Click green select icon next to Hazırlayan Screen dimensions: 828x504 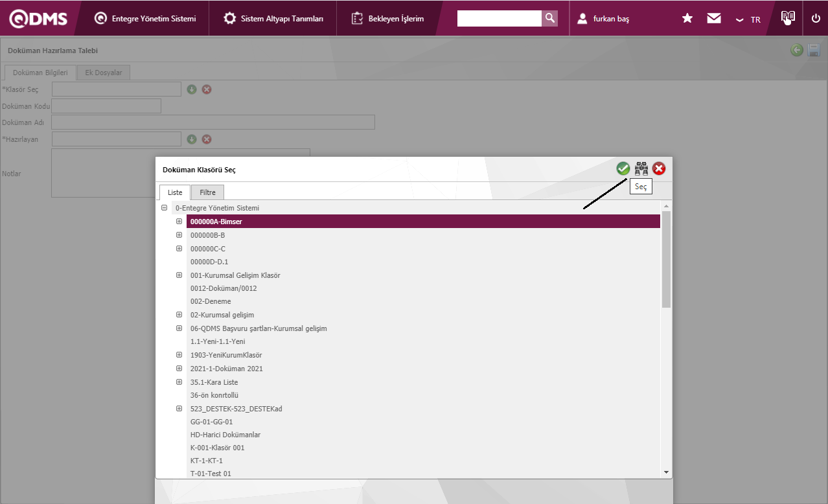(x=192, y=139)
